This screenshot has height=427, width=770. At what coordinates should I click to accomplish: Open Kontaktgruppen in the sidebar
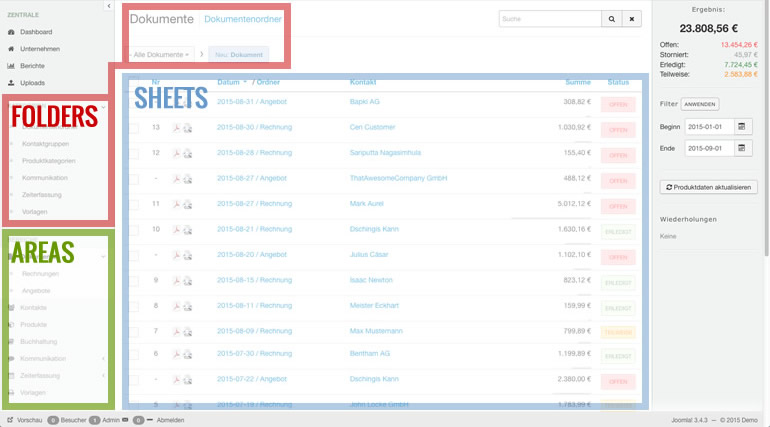point(45,144)
